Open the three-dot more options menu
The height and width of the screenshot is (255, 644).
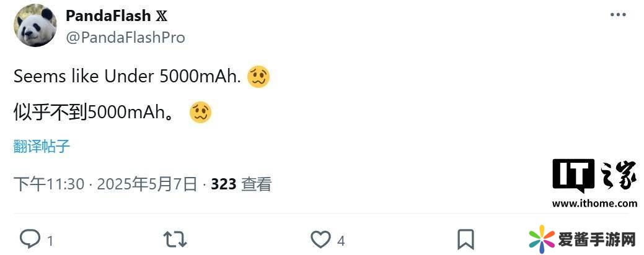(618, 15)
